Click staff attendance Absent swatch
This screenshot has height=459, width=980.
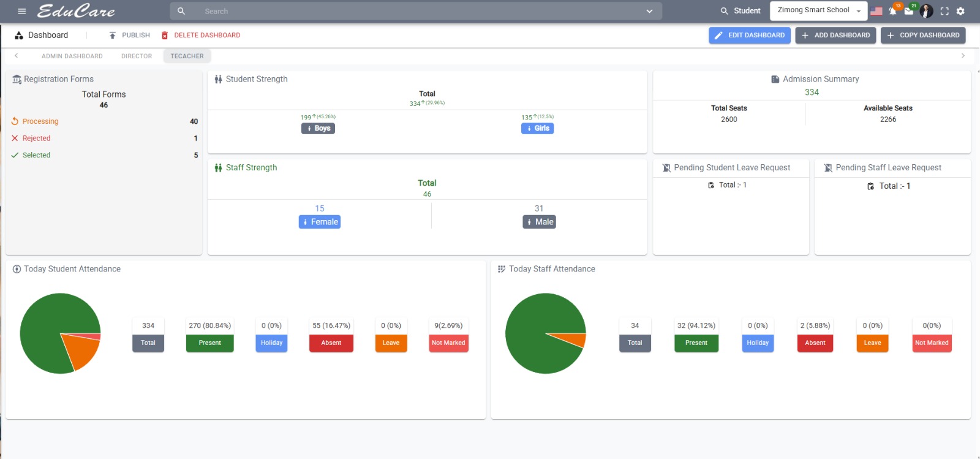point(815,343)
